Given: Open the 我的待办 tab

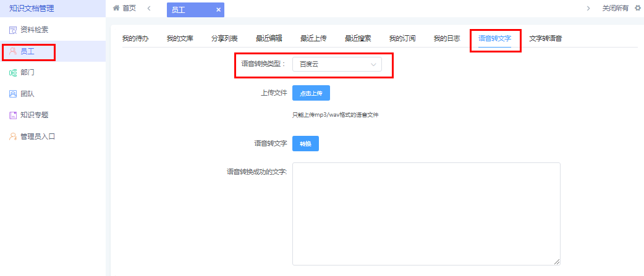Looking at the screenshot, I should click(x=135, y=38).
